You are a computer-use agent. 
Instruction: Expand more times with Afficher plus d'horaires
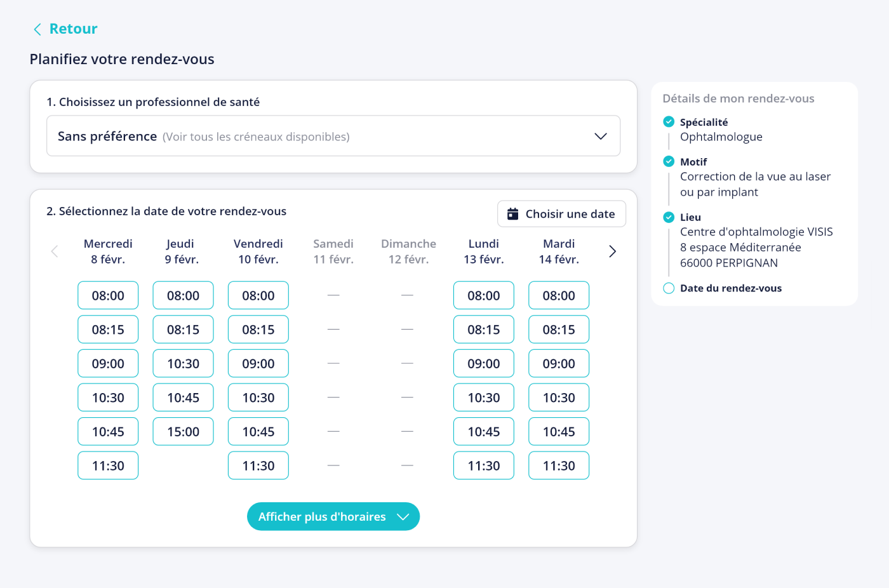[x=333, y=516]
